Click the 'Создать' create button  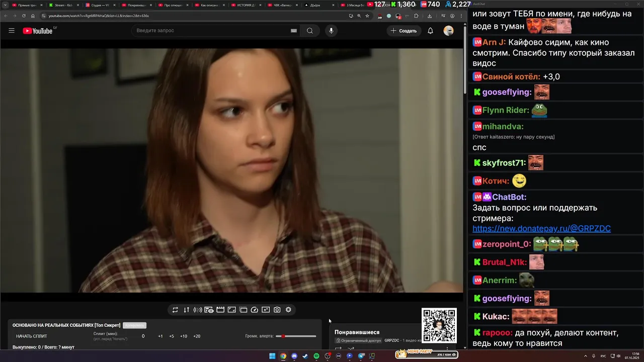pos(404,31)
